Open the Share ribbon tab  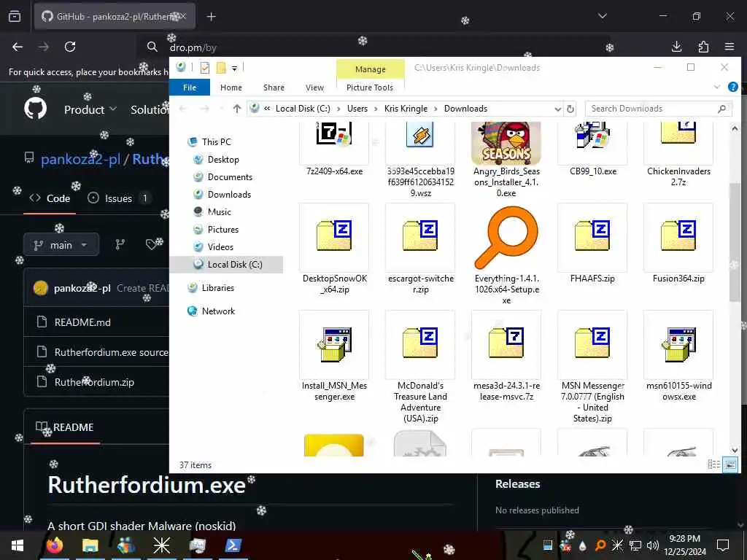tap(274, 87)
